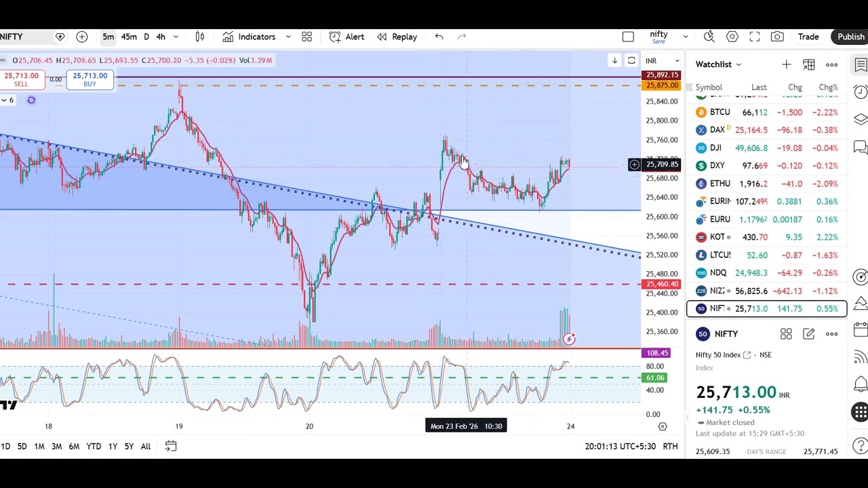Create an Alert
Image resolution: width=868 pixels, height=488 pixels.
click(347, 37)
